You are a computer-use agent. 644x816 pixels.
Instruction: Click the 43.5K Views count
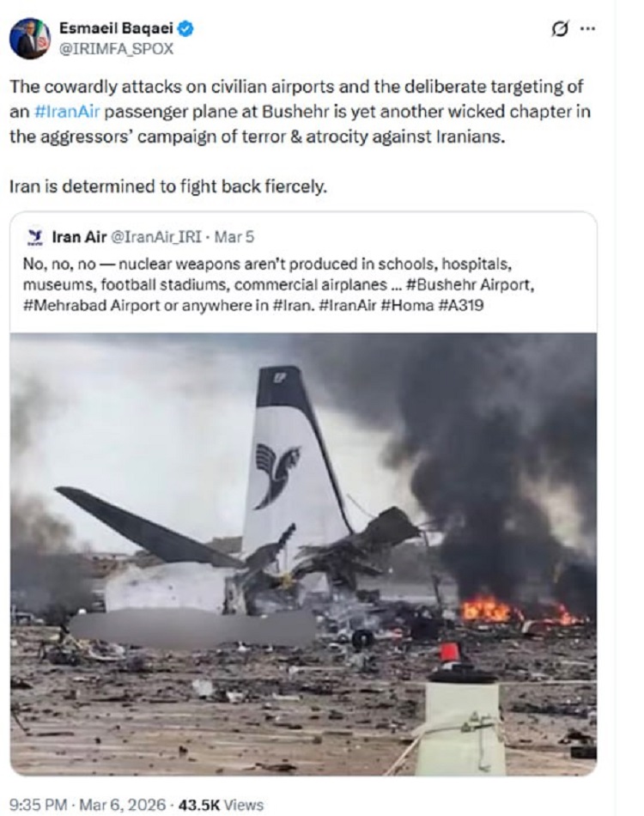tap(222, 805)
